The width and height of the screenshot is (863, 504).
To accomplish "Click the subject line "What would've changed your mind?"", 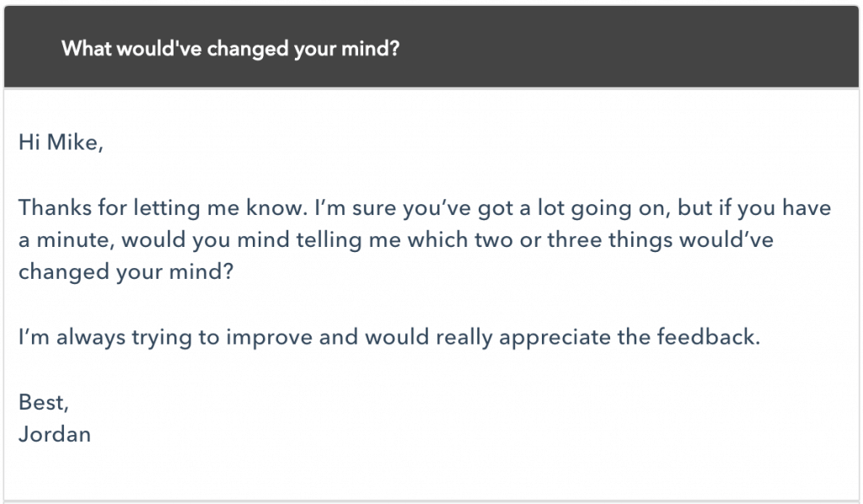I will tap(230, 48).
